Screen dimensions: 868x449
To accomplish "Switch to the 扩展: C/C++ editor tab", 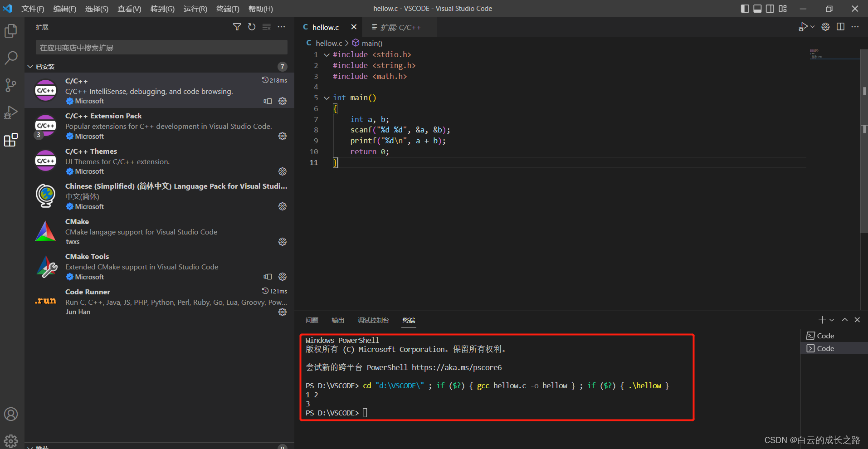I will (400, 27).
